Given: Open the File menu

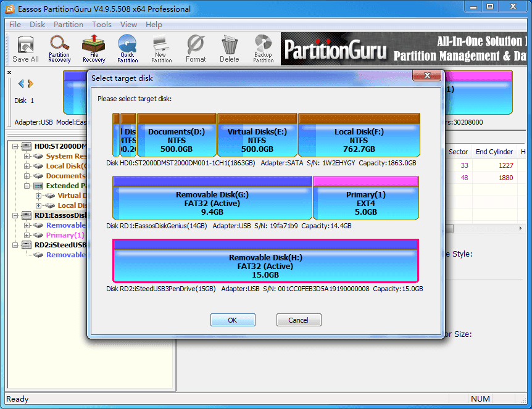Looking at the screenshot, I should coord(15,25).
